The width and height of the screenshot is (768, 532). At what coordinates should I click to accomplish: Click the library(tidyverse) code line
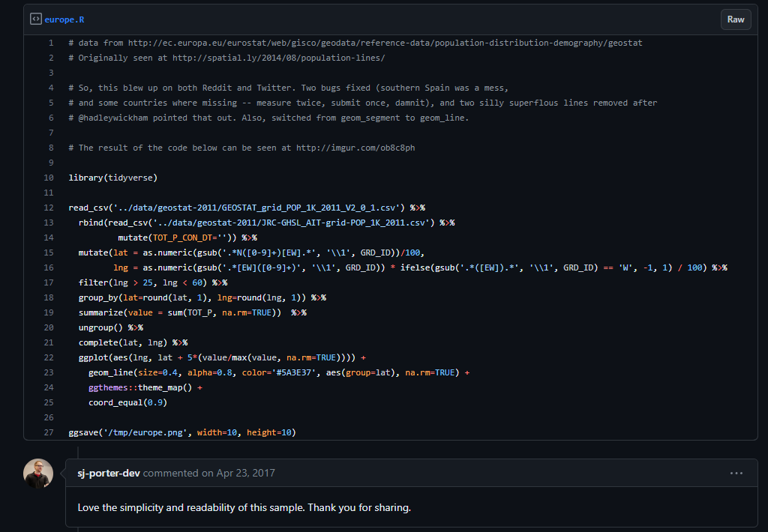[112, 178]
